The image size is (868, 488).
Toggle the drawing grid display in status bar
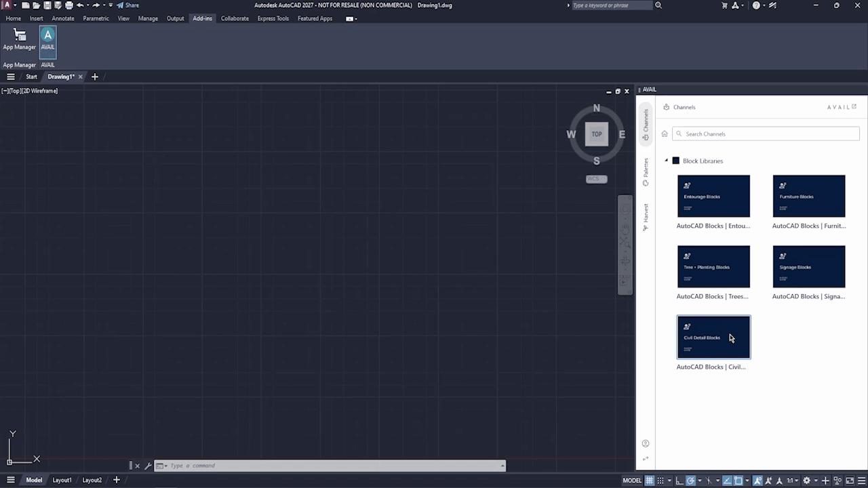tap(650, 481)
